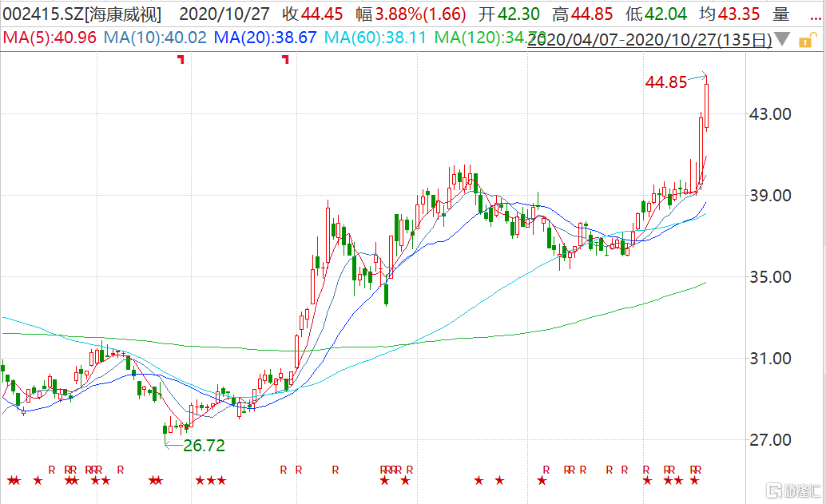826x504 pixels.
Task: Click the leftmost R marker at chart bottom
Action: click(x=52, y=469)
